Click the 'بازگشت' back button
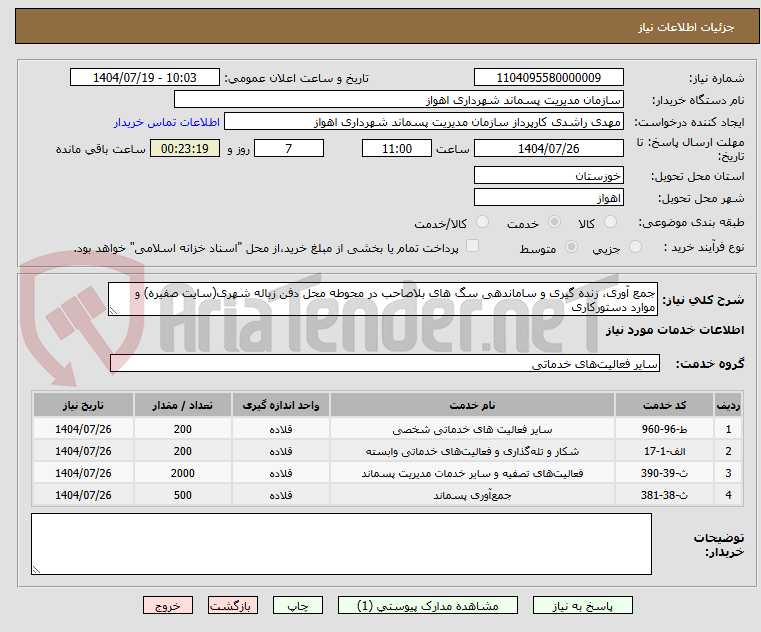The image size is (761, 632). tap(234, 606)
